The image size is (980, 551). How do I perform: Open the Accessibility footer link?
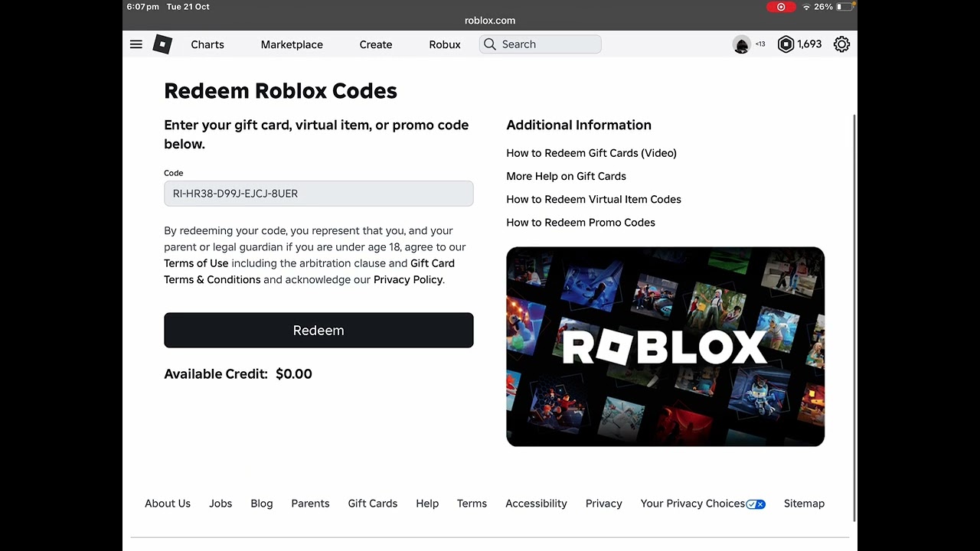coord(536,504)
